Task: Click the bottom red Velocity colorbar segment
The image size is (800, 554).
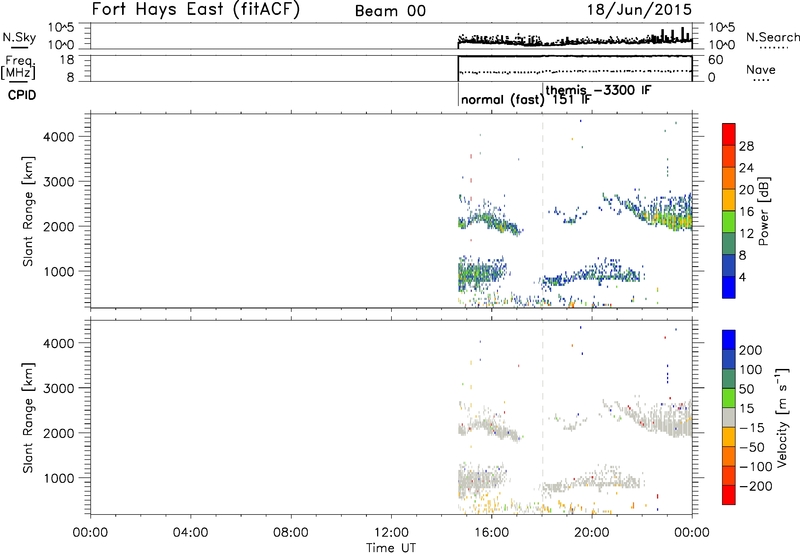Action: click(x=729, y=495)
